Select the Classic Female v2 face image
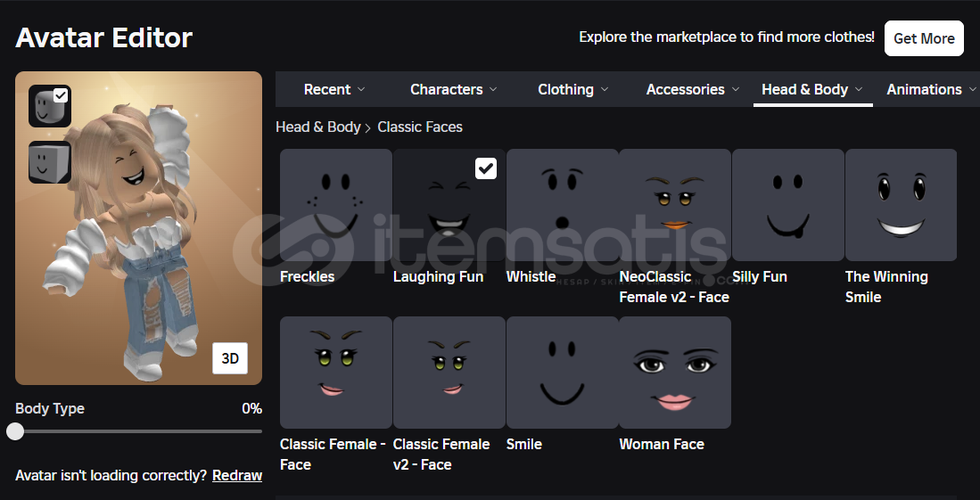This screenshot has height=500, width=980. 449,373
